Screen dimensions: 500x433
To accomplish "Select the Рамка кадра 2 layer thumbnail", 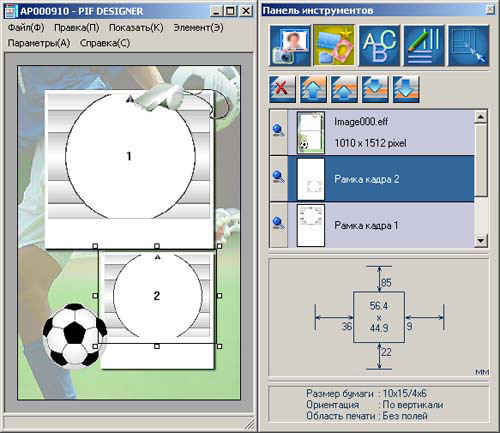I will pos(311,179).
